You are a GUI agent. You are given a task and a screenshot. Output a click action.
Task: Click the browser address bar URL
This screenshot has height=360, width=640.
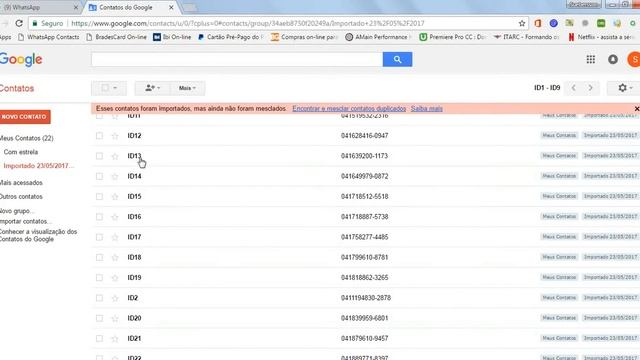click(248, 23)
